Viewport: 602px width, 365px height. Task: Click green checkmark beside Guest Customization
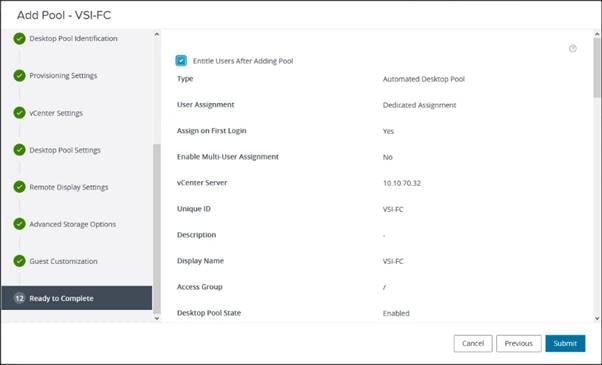[19, 261]
